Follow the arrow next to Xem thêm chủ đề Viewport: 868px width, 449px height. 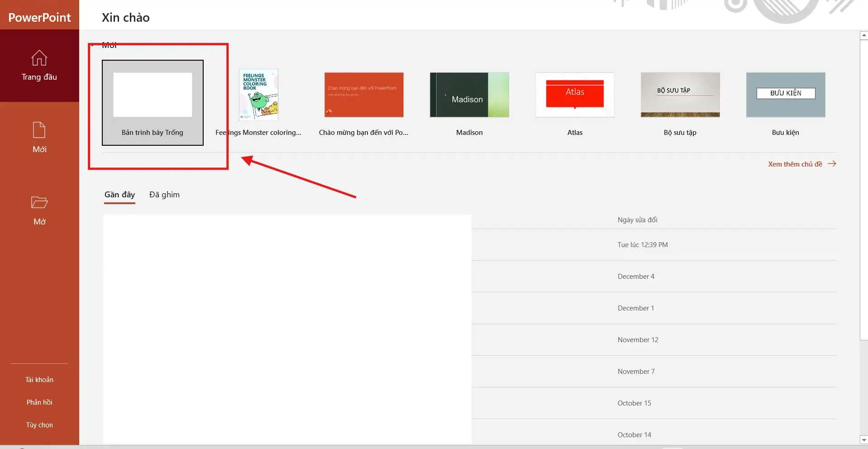(832, 164)
